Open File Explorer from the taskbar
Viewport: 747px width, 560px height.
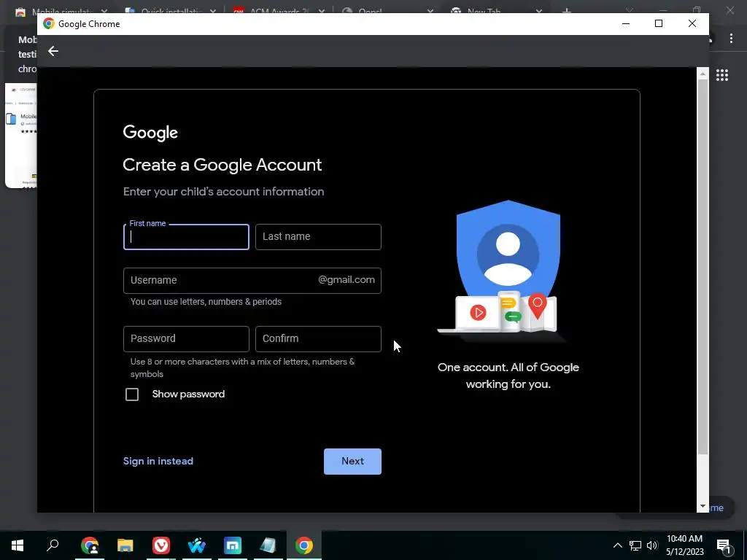pos(125,545)
